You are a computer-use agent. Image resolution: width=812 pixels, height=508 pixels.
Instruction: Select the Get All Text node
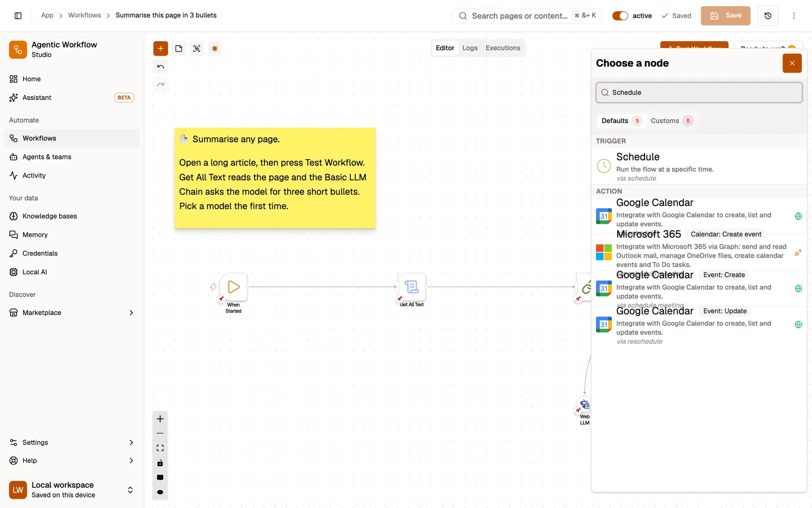click(x=412, y=287)
